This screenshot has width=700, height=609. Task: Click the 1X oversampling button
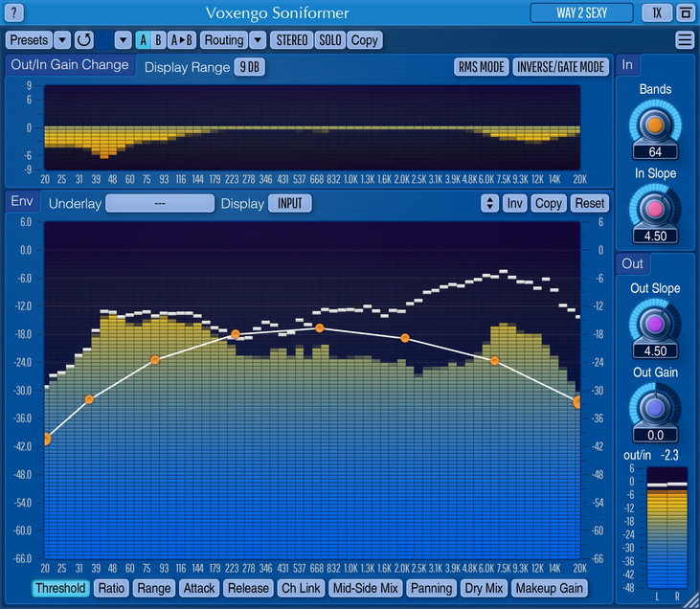[x=657, y=12]
